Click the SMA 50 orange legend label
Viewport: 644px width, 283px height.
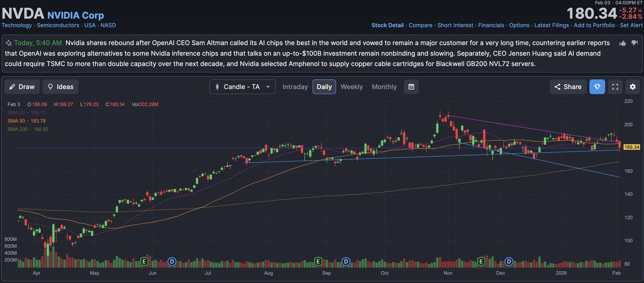16,121
